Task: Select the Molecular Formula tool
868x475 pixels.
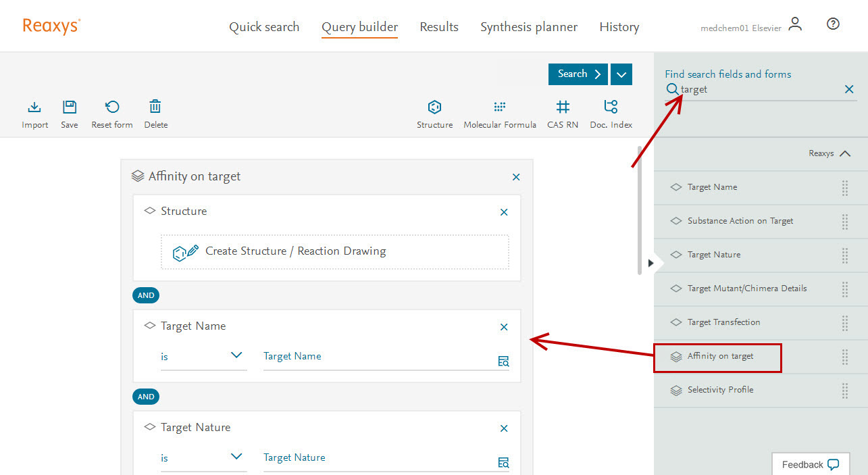Action: pyautogui.click(x=500, y=107)
